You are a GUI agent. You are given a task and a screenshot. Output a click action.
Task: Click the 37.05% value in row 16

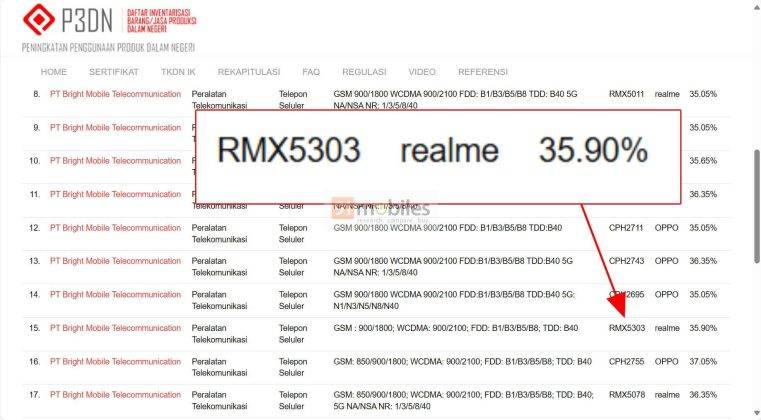pyautogui.click(x=703, y=362)
